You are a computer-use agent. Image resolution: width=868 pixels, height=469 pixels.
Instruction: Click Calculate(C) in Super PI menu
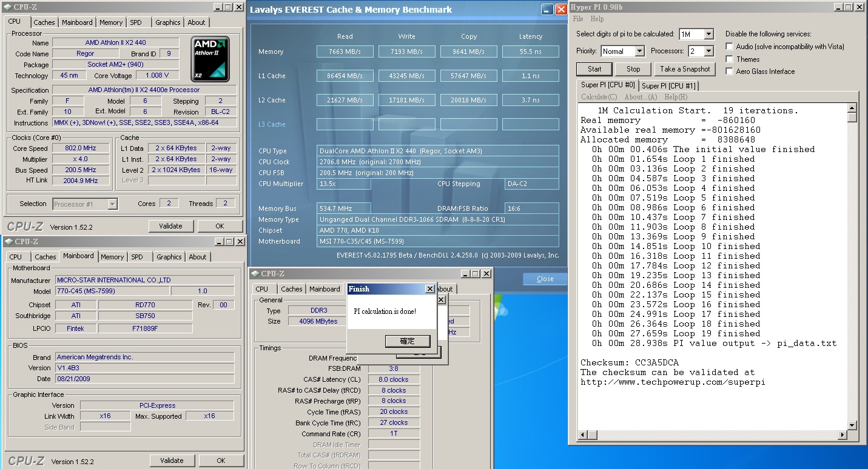599,97
